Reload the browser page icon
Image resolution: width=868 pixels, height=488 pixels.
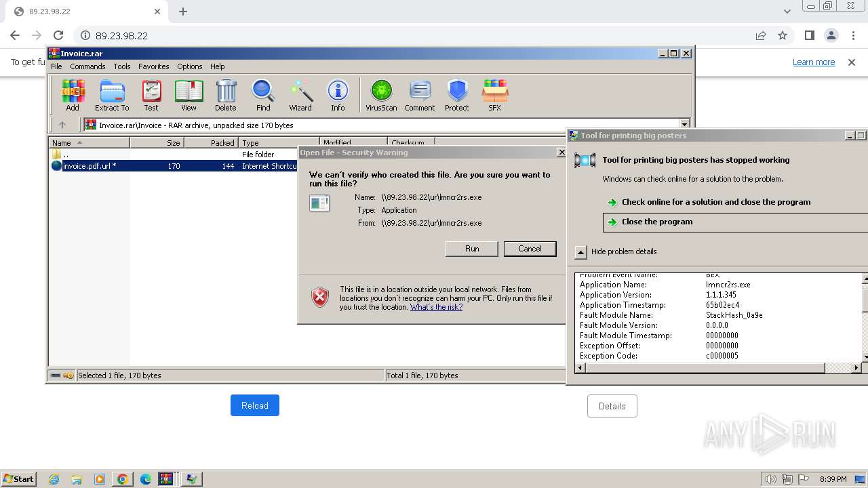[x=58, y=35]
